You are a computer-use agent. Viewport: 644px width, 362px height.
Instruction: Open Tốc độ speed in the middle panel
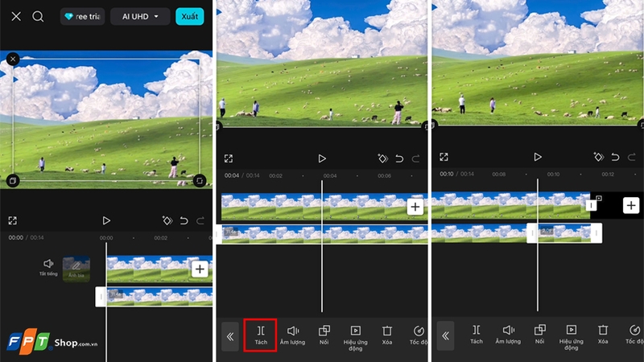pyautogui.click(x=418, y=335)
